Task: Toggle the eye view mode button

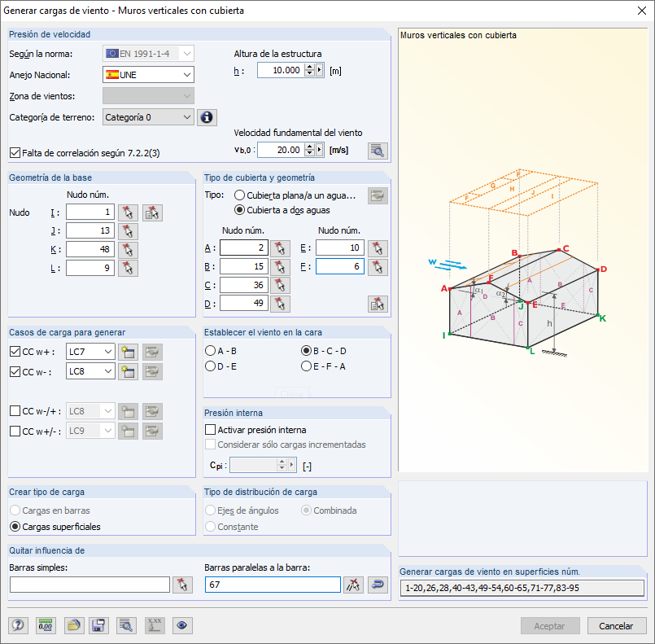Action: 182,625
